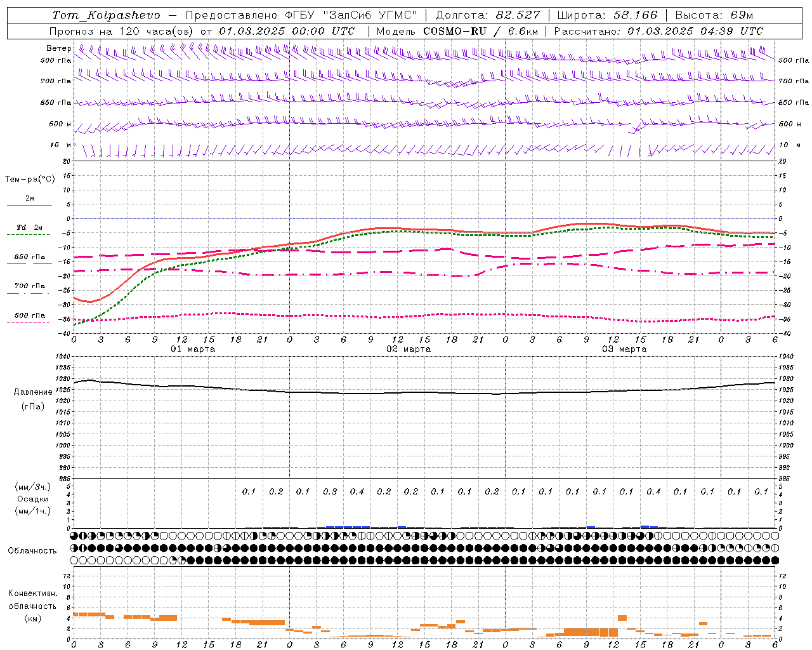Image resolution: width=812 pixels, height=650 pixels.
Task: Select the 'Модель COSMO-RU / 6.6км' label
Action: tap(457, 31)
